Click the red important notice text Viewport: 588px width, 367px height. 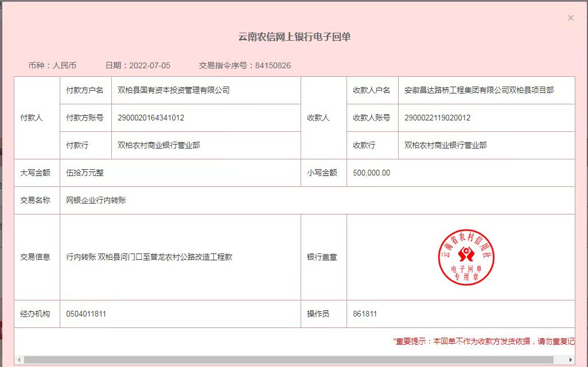483,341
